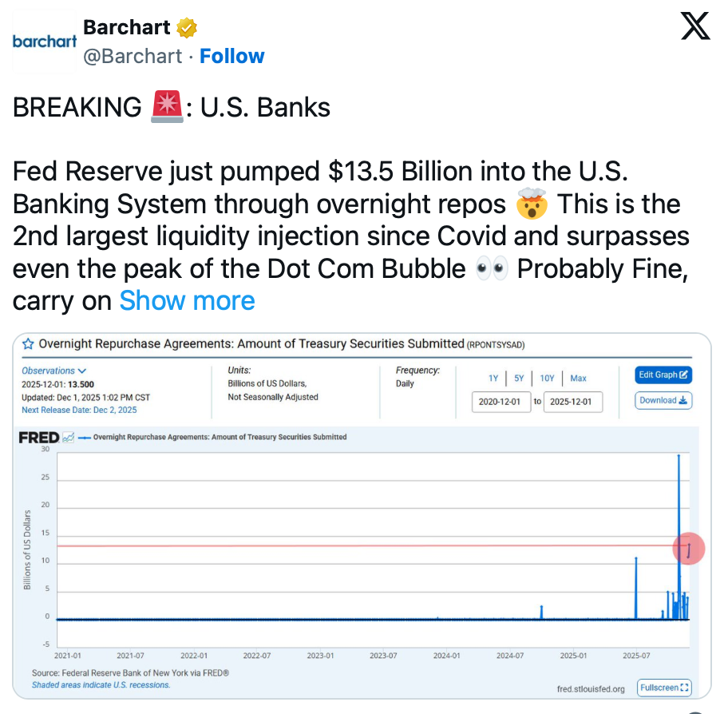
Task: Click the red highlighted marker on chart
Action: [688, 549]
